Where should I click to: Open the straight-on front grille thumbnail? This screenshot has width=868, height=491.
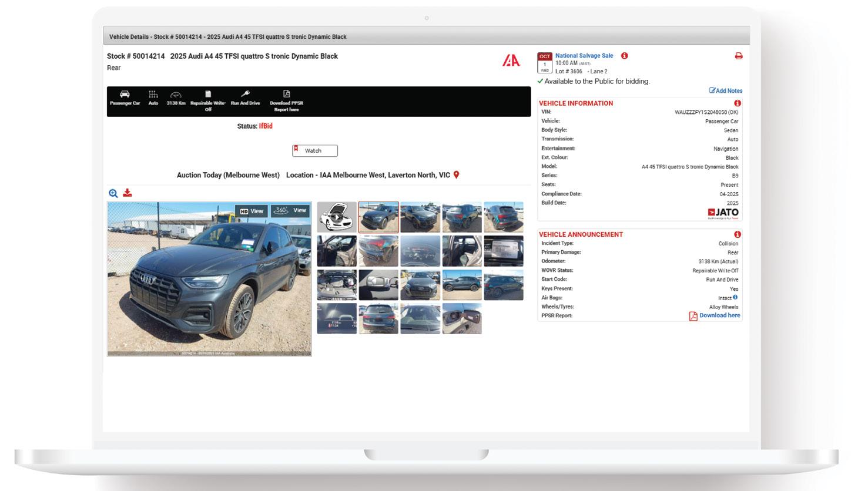coord(420,285)
